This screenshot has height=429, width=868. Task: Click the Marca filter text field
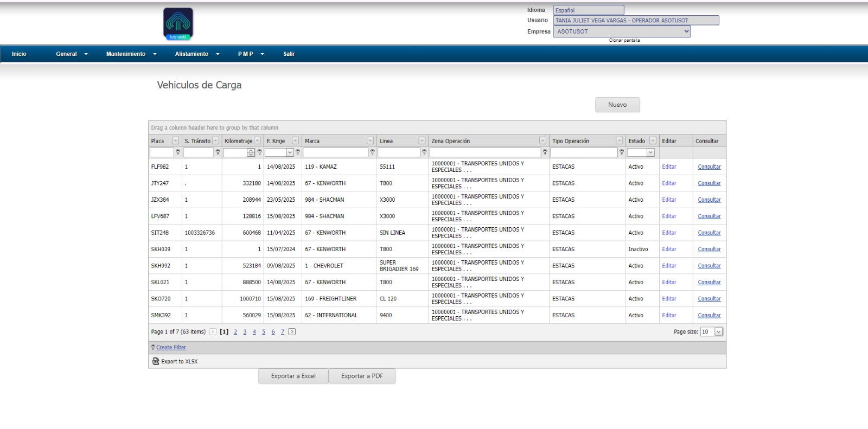coord(335,152)
